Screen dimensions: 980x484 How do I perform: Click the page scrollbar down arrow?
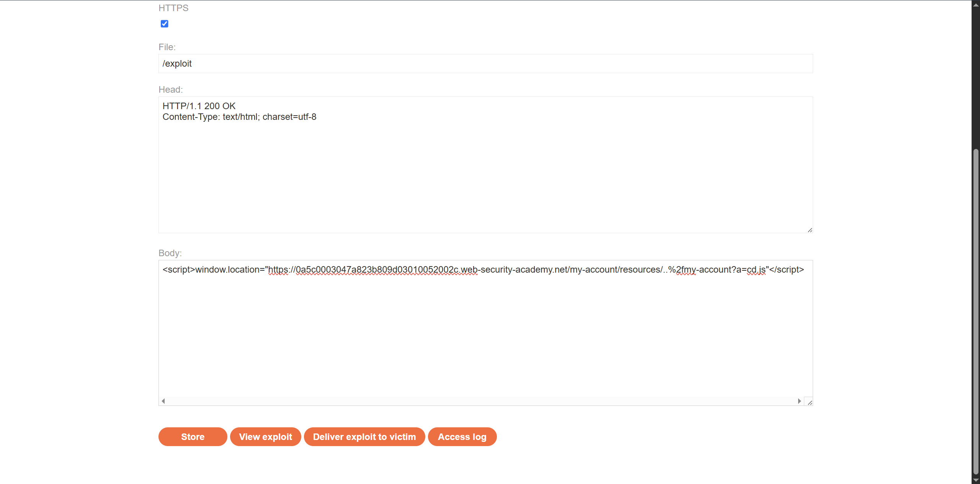pyautogui.click(x=976, y=480)
